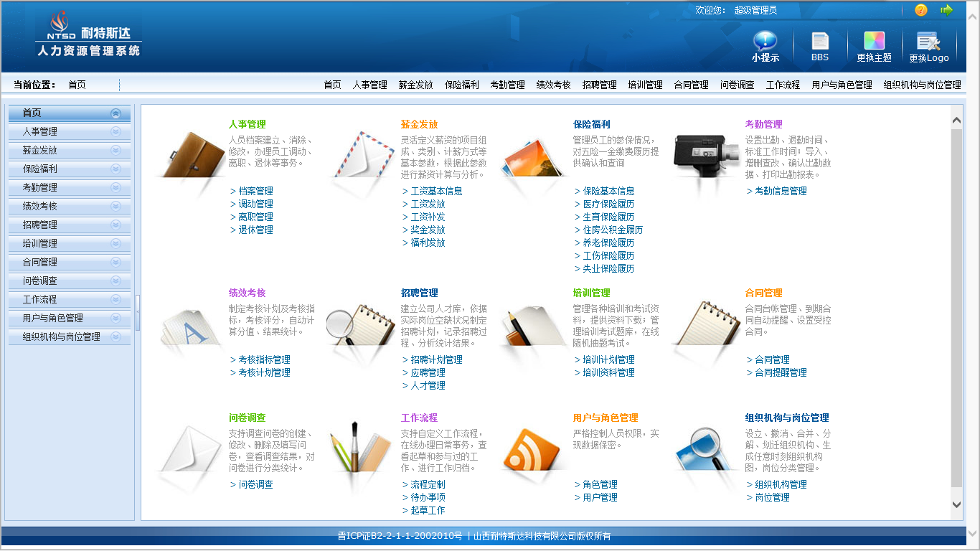Select 合同管理 in the top navigation bar
980x551 pixels.
click(691, 85)
